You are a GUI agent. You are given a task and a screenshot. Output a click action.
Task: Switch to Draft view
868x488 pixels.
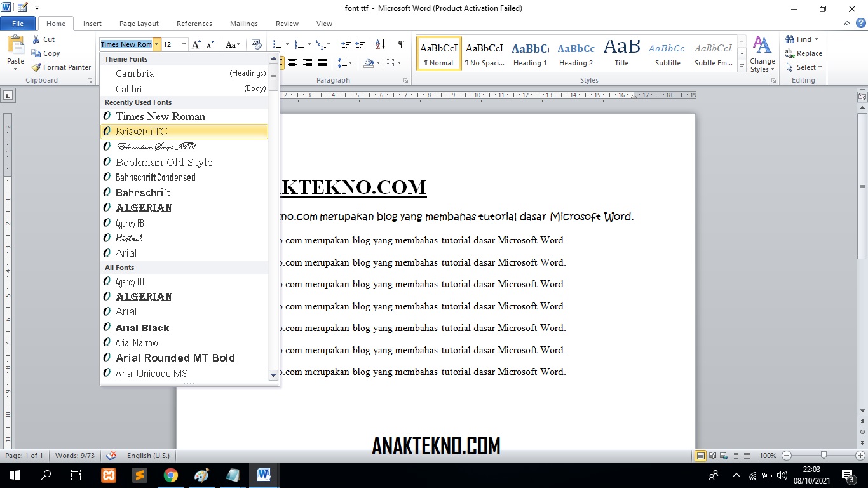tap(747, 456)
